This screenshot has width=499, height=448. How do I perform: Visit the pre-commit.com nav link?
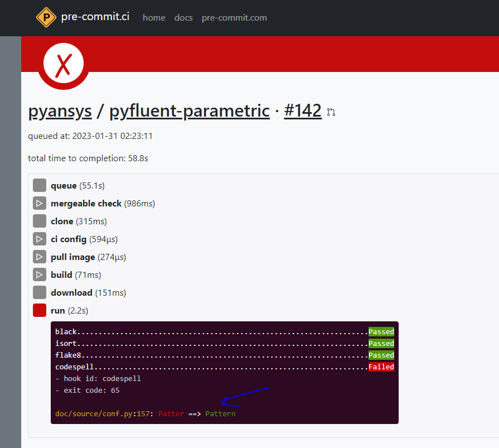234,18
